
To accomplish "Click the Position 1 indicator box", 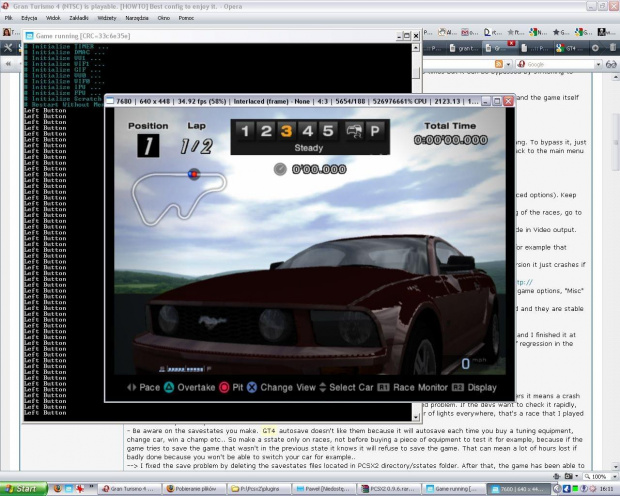I will coord(148,146).
